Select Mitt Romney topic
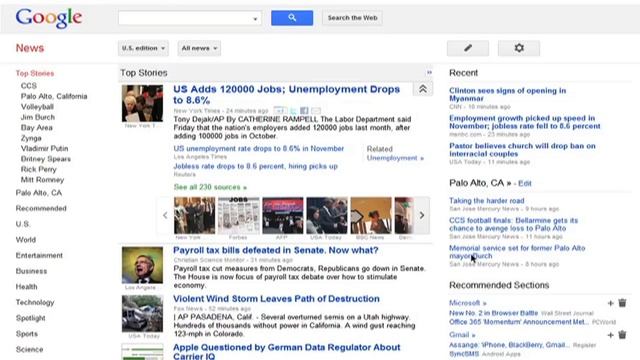Image resolution: width=640 pixels, height=360 pixels. pyautogui.click(x=42, y=180)
